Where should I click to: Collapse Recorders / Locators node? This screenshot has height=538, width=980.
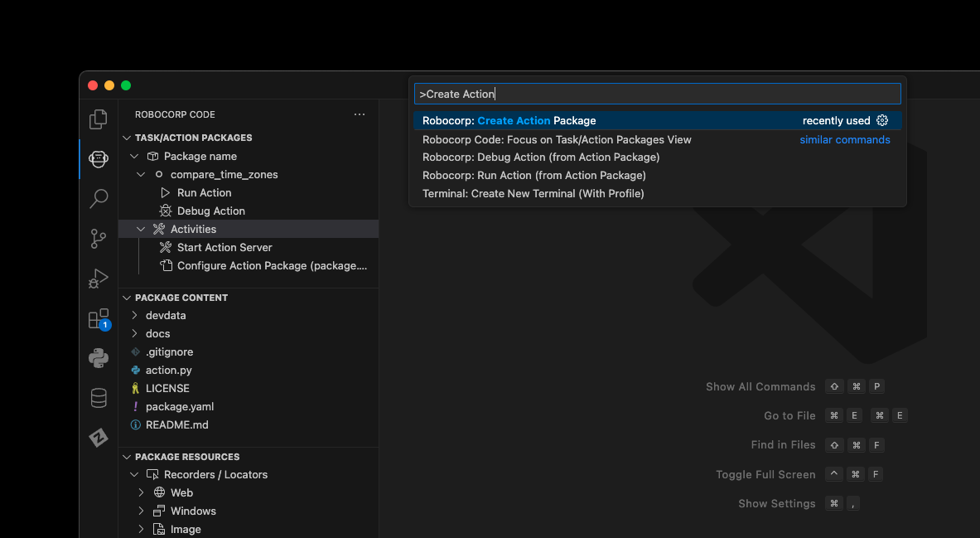134,474
